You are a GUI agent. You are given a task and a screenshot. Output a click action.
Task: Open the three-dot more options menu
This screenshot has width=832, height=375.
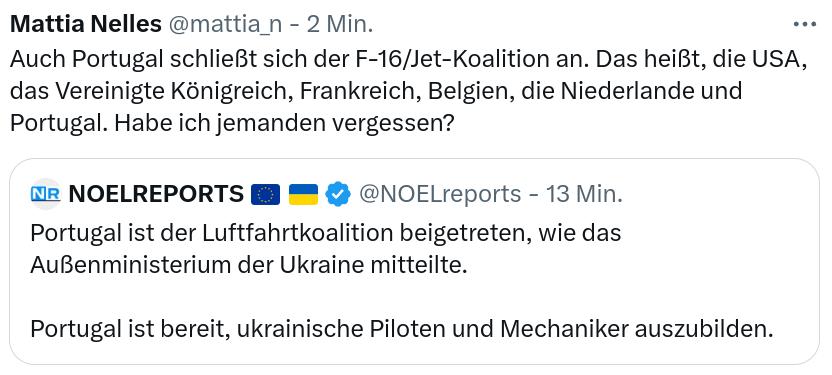[804, 24]
